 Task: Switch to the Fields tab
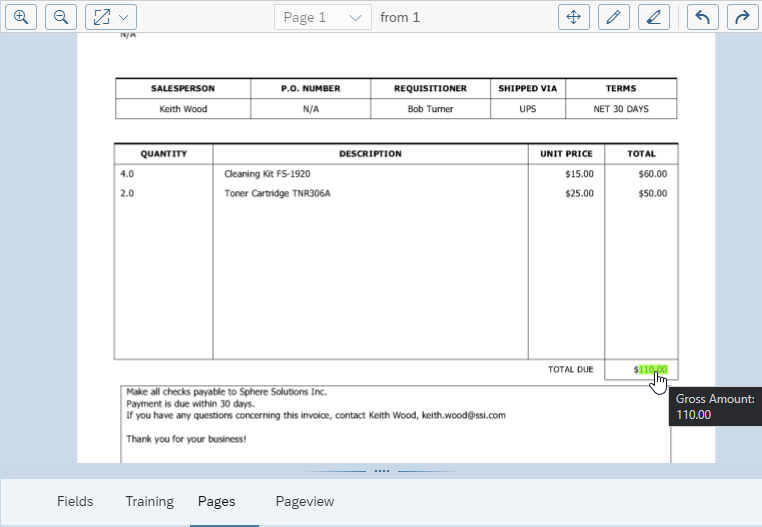coord(75,501)
